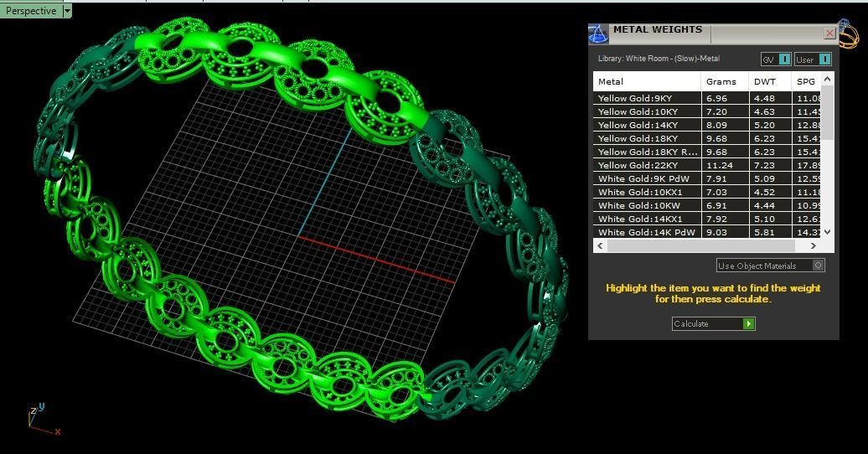Toggle Use Object Materials option
The height and width of the screenshot is (454, 868).
pos(771,266)
